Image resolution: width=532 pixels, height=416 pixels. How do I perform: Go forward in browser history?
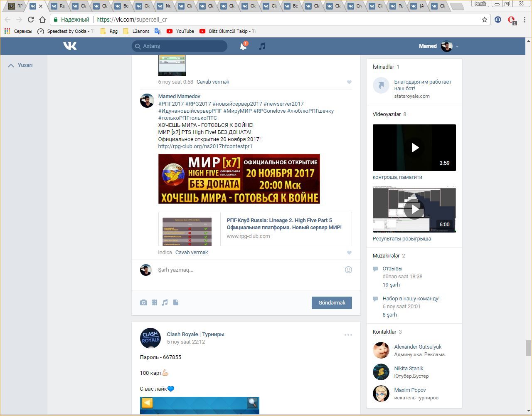(19, 20)
